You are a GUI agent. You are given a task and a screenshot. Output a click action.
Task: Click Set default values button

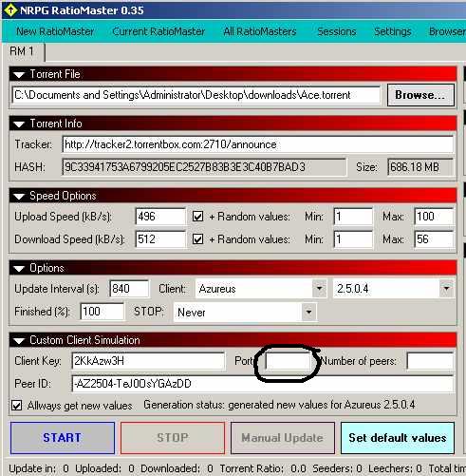click(398, 438)
